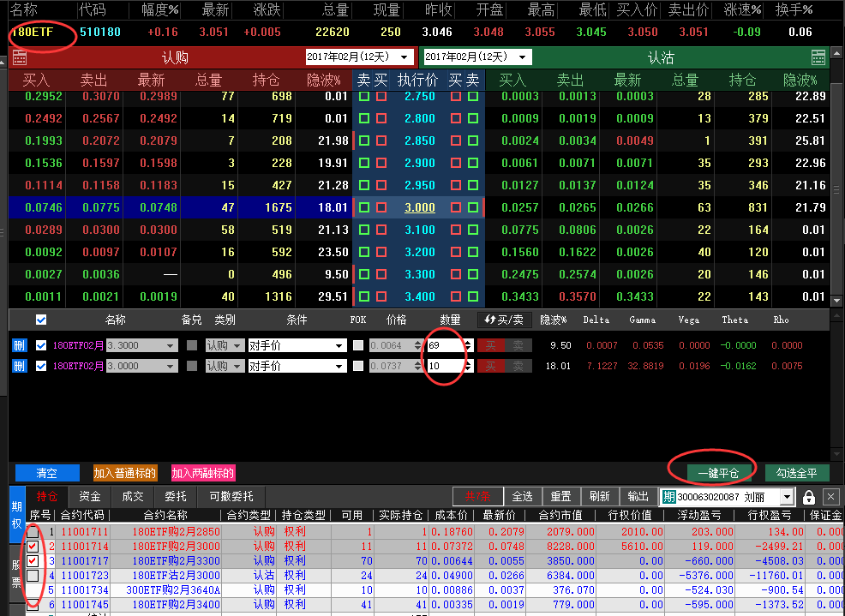The height and width of the screenshot is (616, 845).
Task: Open the 可撤委托 tab
Action: coord(231,496)
